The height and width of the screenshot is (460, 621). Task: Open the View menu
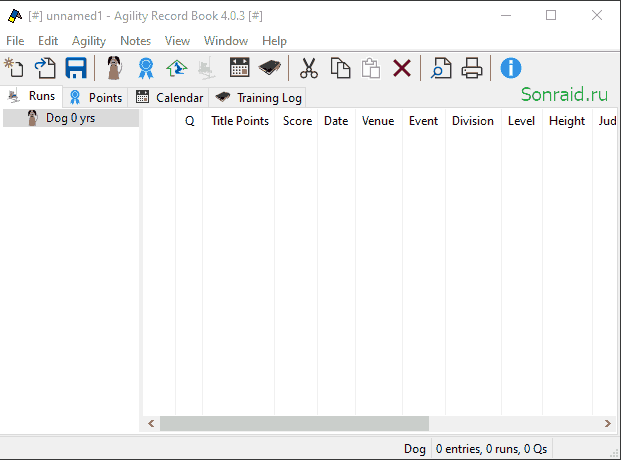[177, 41]
